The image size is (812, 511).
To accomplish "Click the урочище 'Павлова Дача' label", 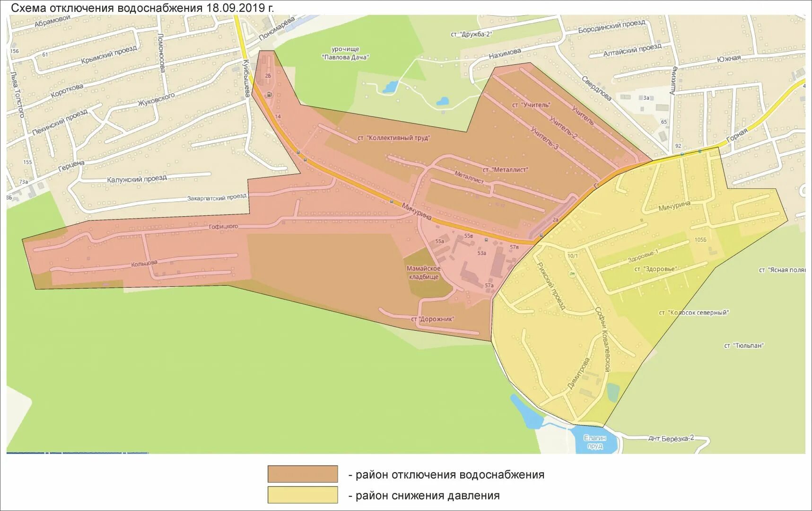I will (345, 53).
